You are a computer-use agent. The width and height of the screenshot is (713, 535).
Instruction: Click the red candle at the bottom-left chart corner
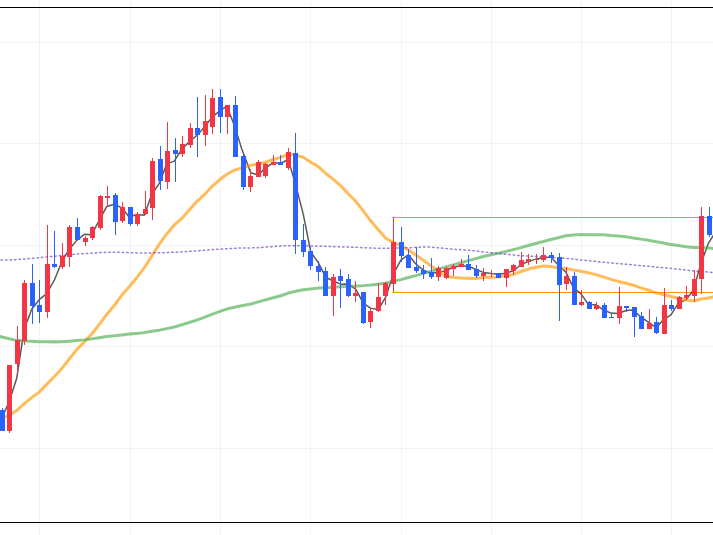click(10, 396)
